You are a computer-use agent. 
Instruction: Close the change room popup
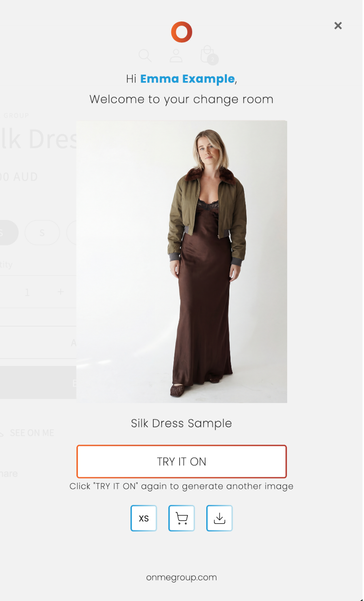pos(338,26)
